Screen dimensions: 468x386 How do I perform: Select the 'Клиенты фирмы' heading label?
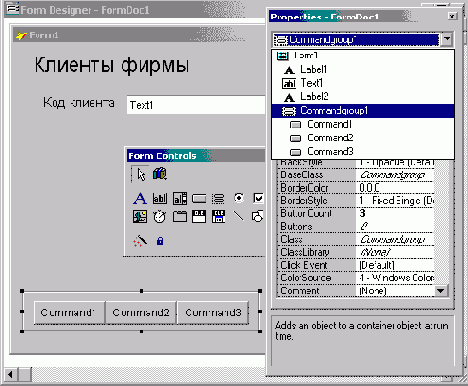tap(112, 65)
